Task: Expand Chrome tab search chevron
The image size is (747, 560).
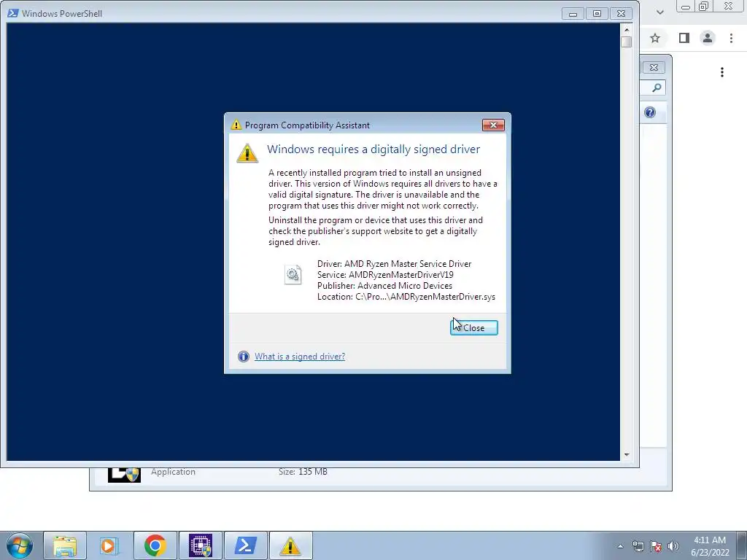Action: point(659,12)
